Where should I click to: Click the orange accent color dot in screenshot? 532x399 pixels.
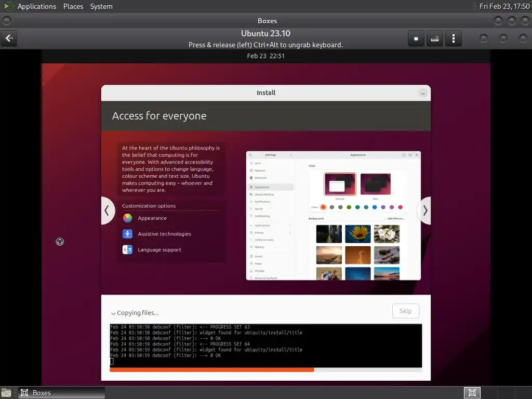click(323, 207)
